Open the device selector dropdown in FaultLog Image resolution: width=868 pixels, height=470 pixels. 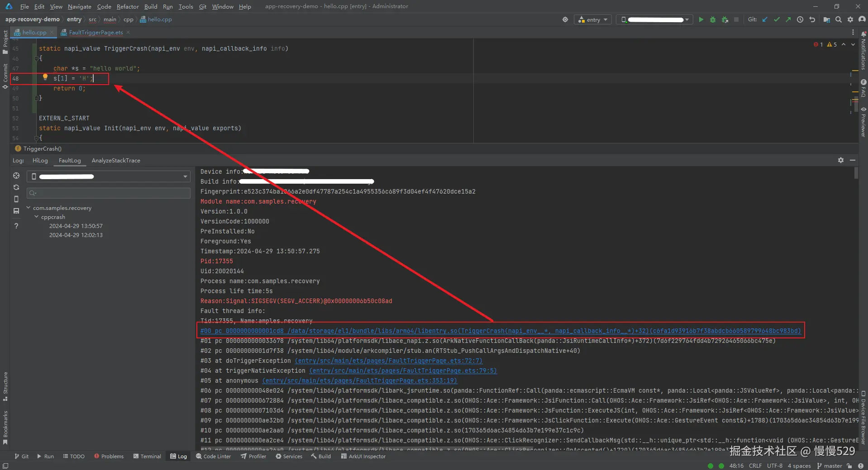click(185, 176)
